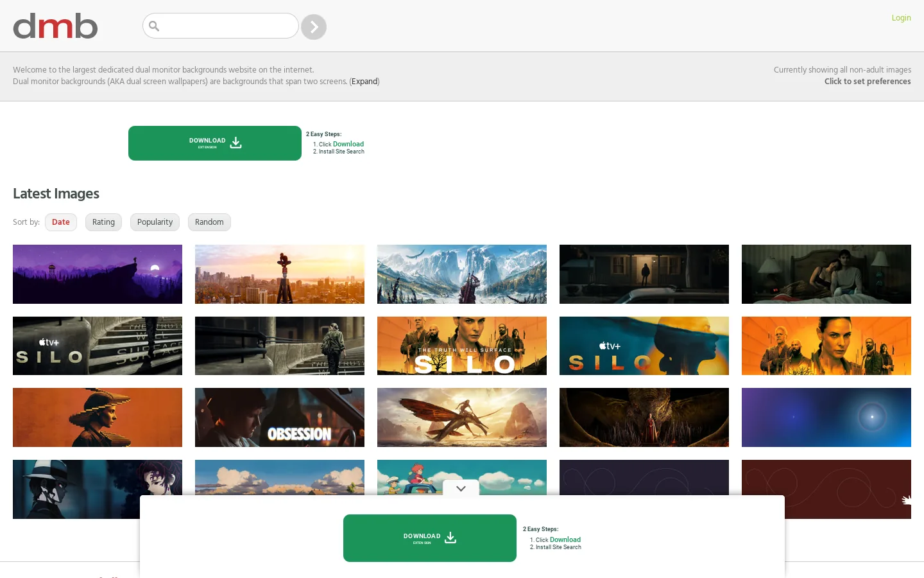Sort images by Popularity

pos(155,222)
